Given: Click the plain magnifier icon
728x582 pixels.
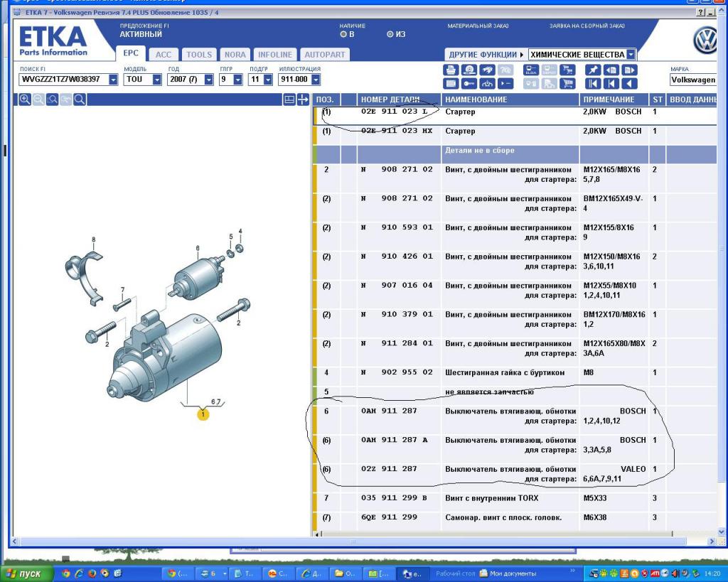Looking at the screenshot, I should click(x=80, y=99).
